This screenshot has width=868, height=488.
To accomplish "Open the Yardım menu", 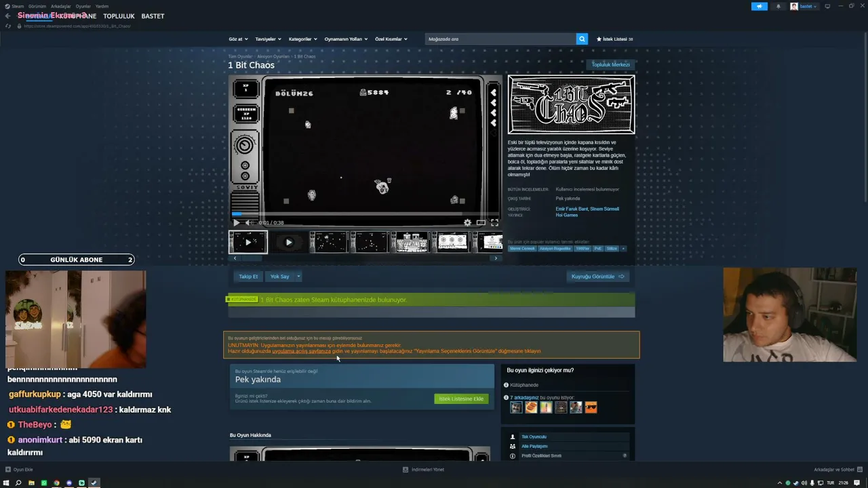I will (x=102, y=6).
